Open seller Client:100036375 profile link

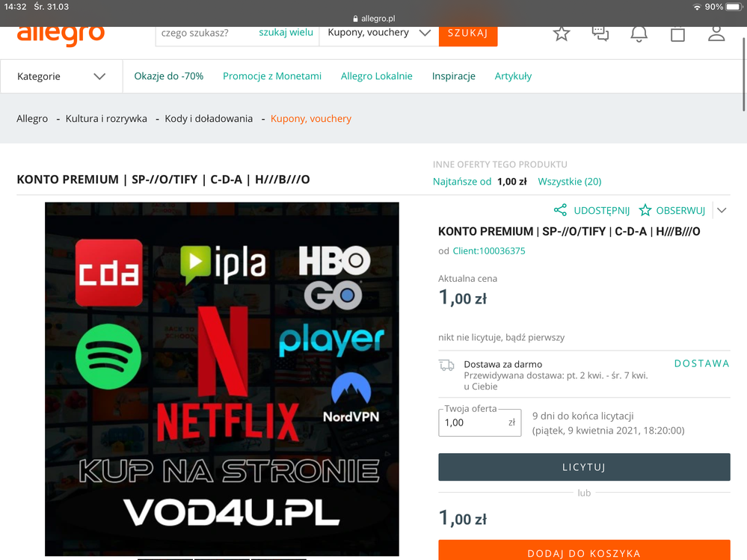tap(489, 251)
